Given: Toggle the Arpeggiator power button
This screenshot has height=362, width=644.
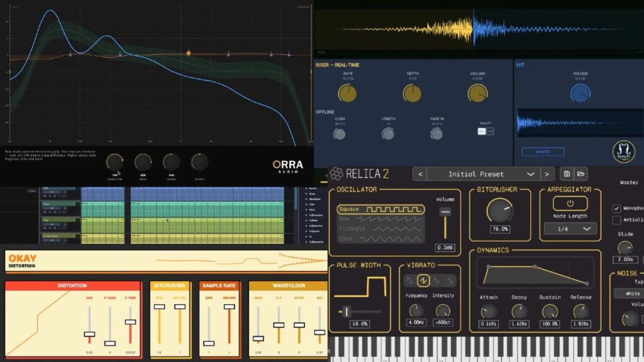Looking at the screenshot, I should pyautogui.click(x=570, y=203).
